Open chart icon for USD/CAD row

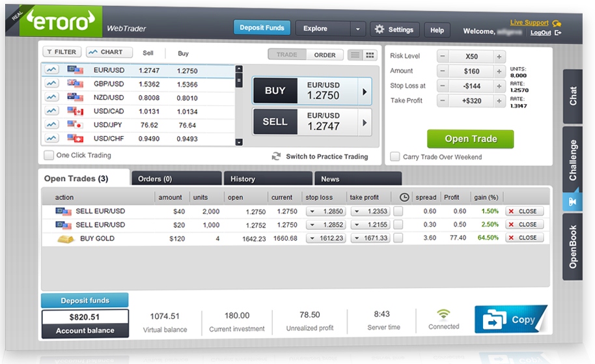51,111
